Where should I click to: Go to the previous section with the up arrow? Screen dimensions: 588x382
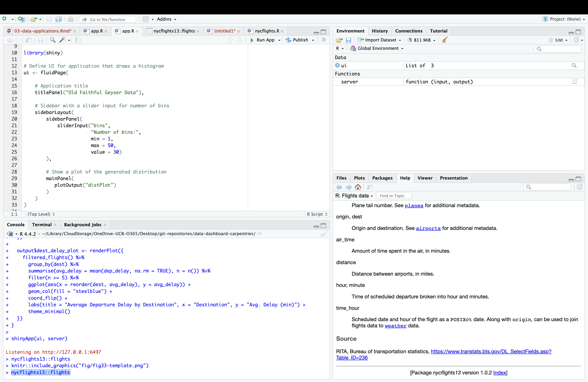point(230,40)
